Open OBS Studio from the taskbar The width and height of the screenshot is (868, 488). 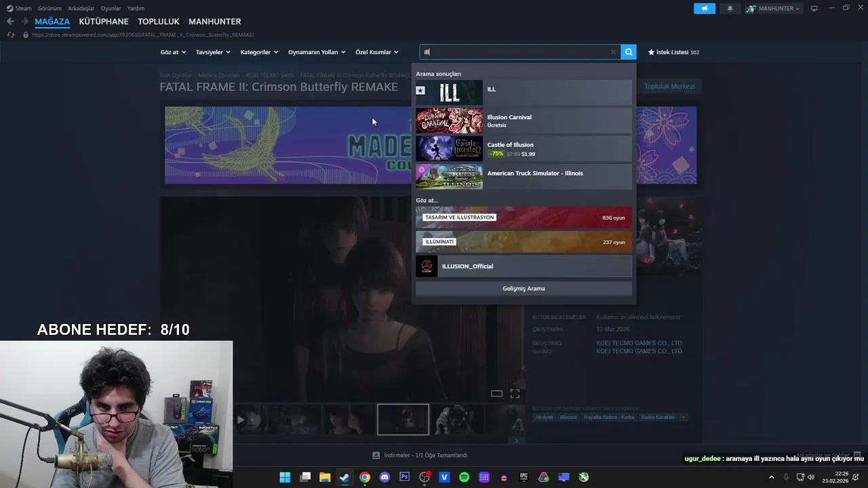pyautogui.click(x=425, y=477)
